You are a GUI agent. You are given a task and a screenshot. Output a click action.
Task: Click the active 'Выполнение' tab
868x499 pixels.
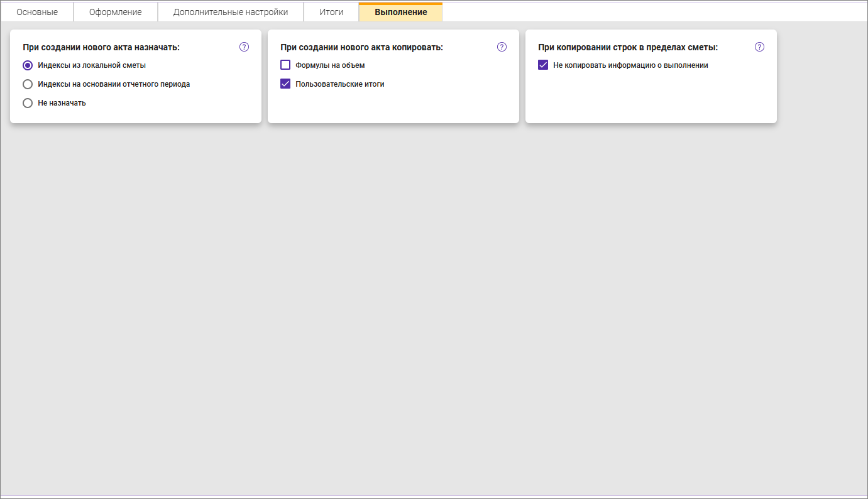coord(400,13)
